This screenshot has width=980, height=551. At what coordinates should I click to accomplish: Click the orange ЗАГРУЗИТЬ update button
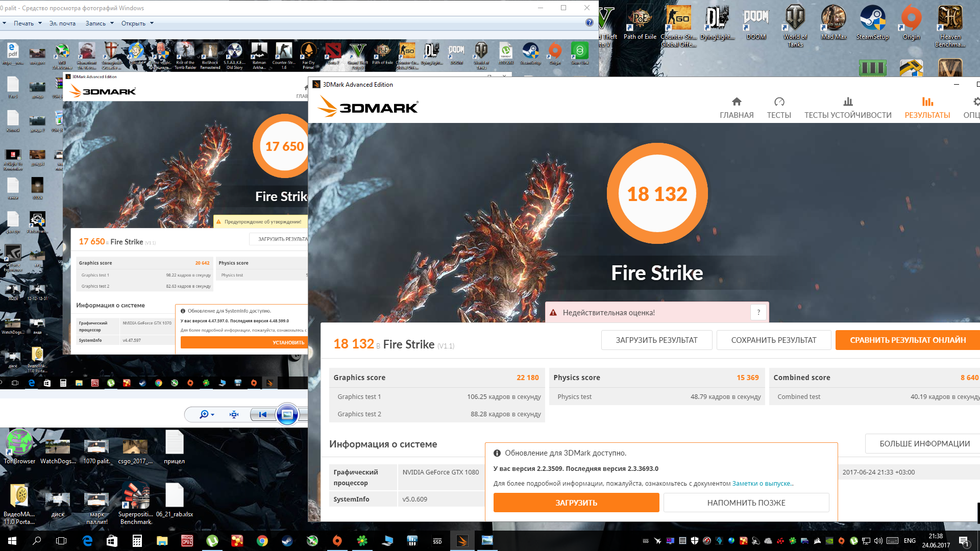576,503
